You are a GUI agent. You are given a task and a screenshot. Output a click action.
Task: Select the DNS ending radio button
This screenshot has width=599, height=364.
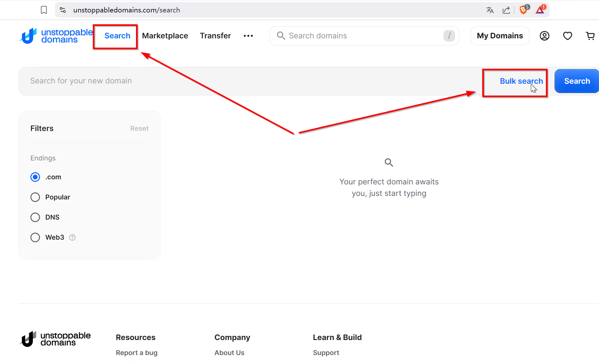point(35,217)
